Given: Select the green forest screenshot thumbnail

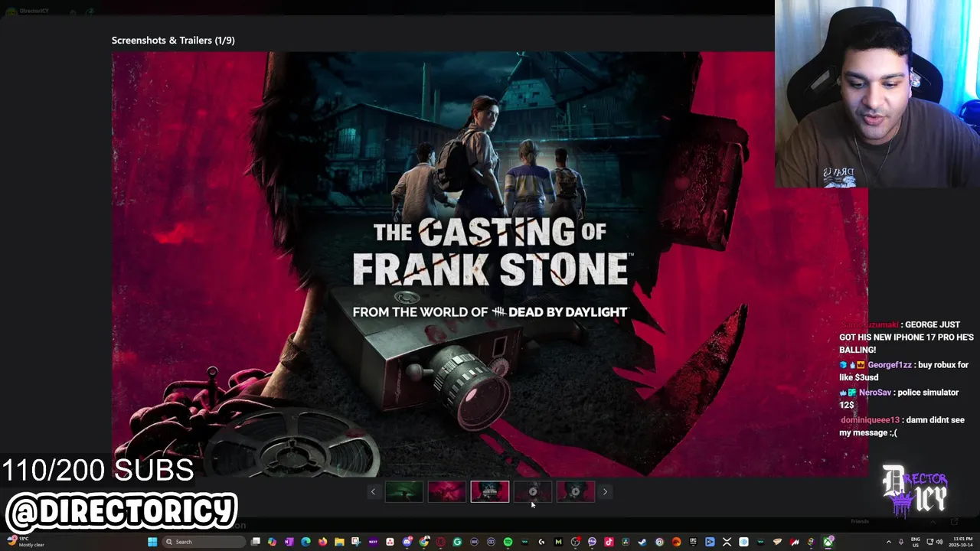Looking at the screenshot, I should coord(404,491).
